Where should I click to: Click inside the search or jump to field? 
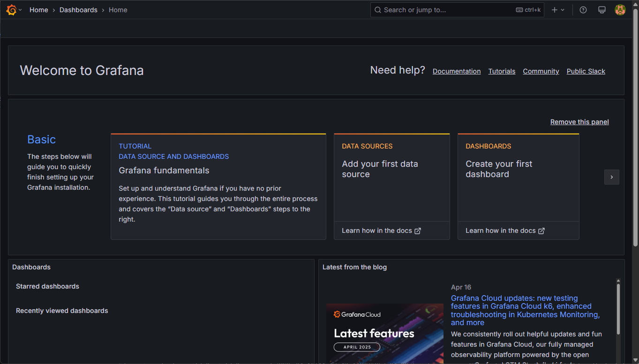[x=445, y=9]
